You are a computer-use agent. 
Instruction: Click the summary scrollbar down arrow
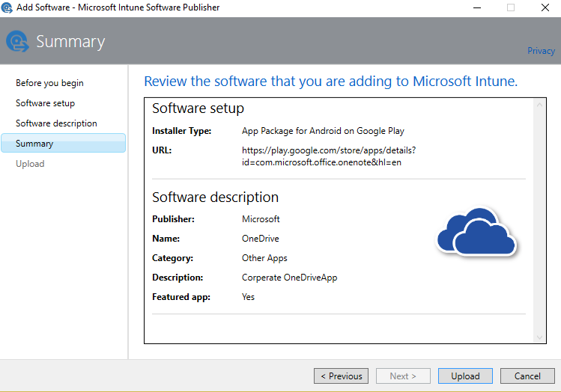(x=539, y=337)
